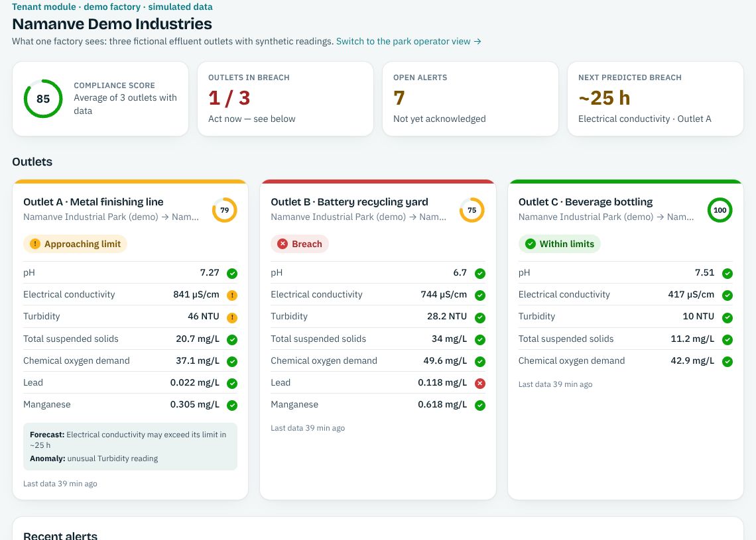Select the Open alerts card
The height and width of the screenshot is (540, 756).
[471, 99]
